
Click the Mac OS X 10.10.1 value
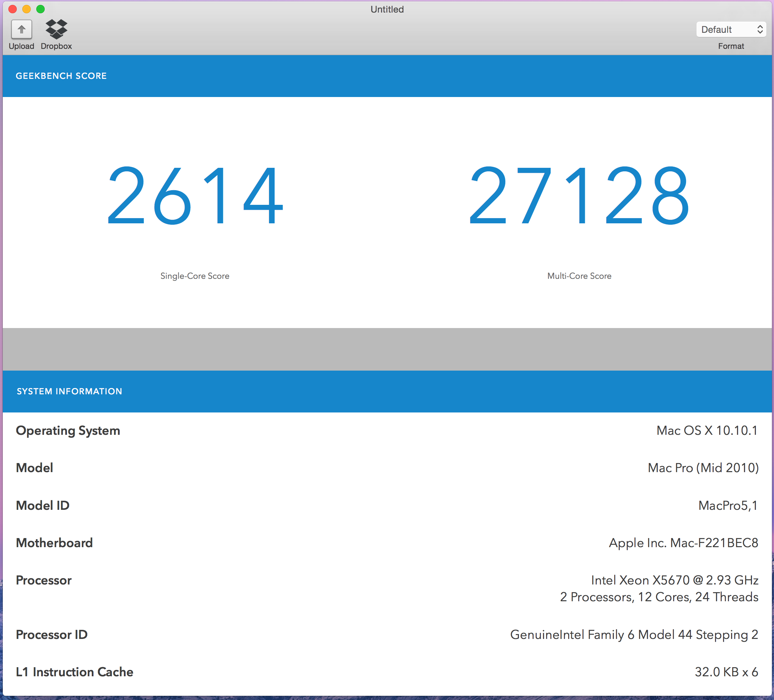click(707, 431)
